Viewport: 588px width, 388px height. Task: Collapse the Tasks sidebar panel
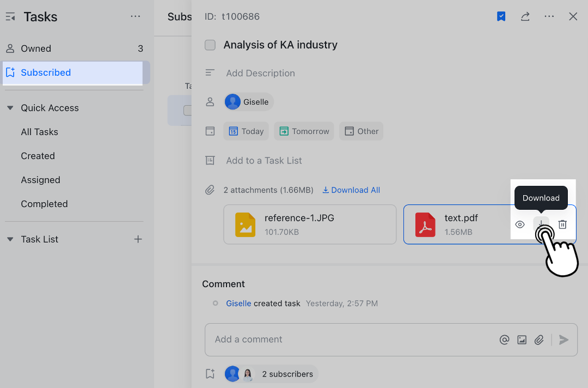point(10,17)
